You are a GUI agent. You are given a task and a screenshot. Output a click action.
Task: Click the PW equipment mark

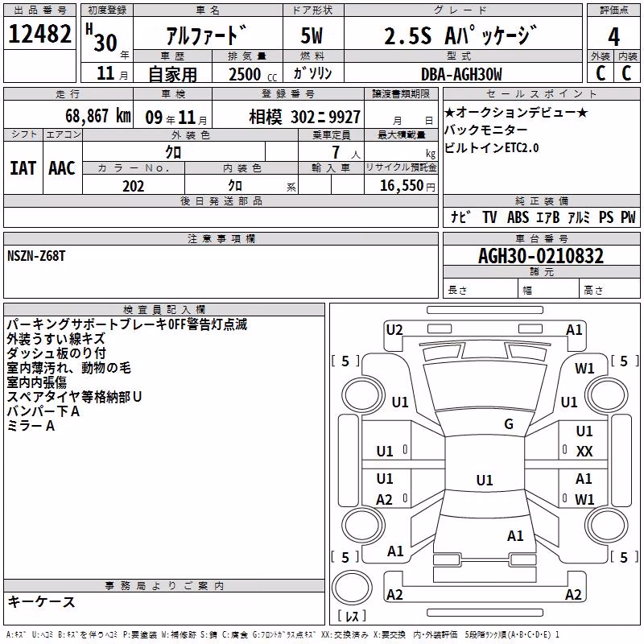point(628,217)
